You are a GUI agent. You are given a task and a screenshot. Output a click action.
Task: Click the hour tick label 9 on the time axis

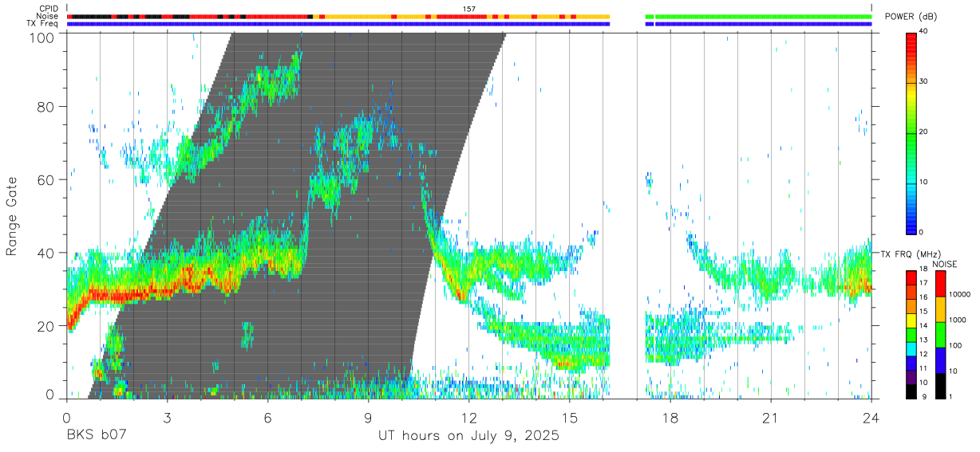pyautogui.click(x=368, y=417)
